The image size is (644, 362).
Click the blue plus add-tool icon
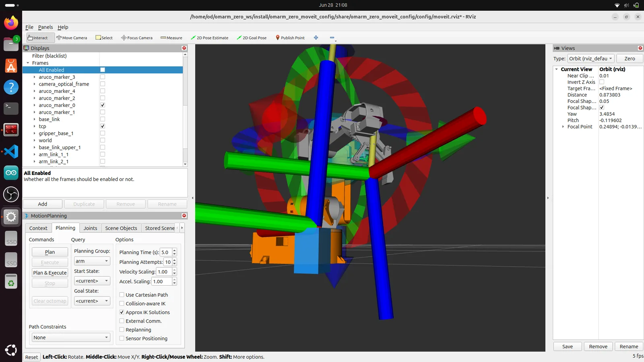tap(316, 38)
